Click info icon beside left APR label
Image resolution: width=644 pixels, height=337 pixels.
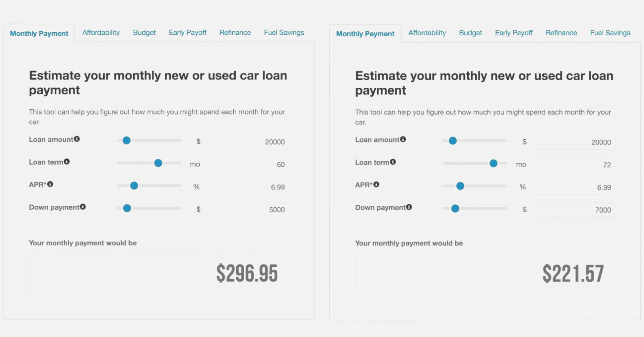[50, 184]
